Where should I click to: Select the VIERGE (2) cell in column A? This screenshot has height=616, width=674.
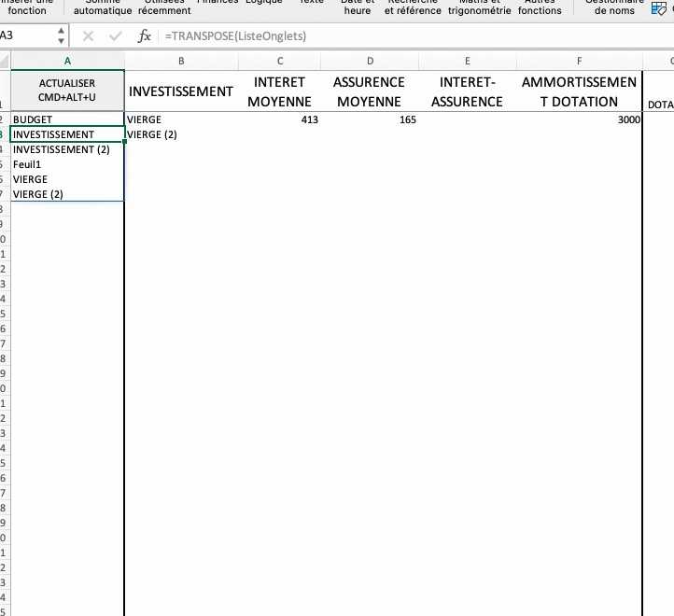tap(67, 194)
